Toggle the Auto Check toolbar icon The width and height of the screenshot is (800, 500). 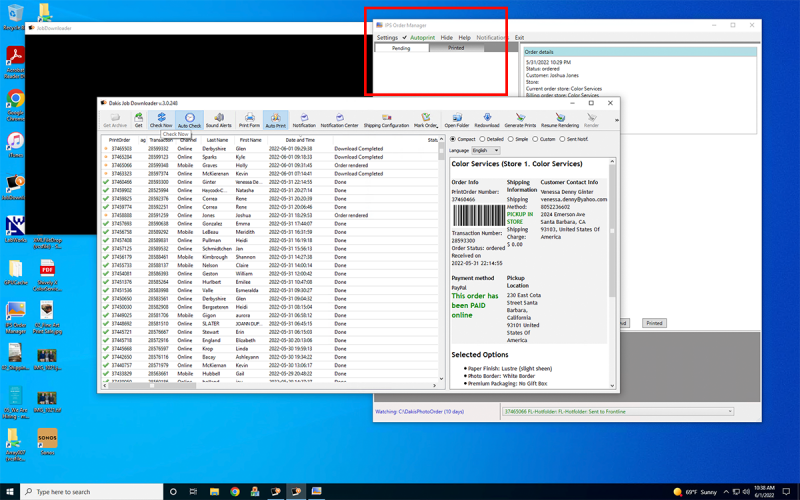189,120
